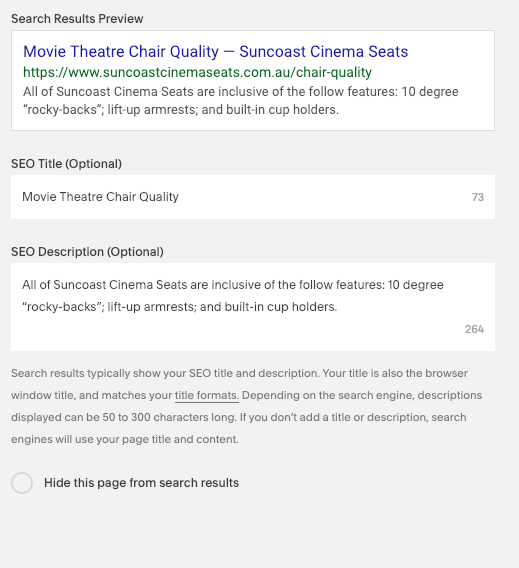This screenshot has height=568, width=519.
Task: Toggle Hide this page from search results
Action: click(22, 483)
